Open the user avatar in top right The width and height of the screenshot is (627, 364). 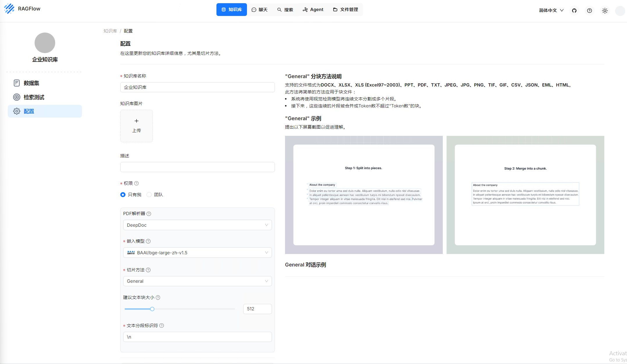[620, 11]
